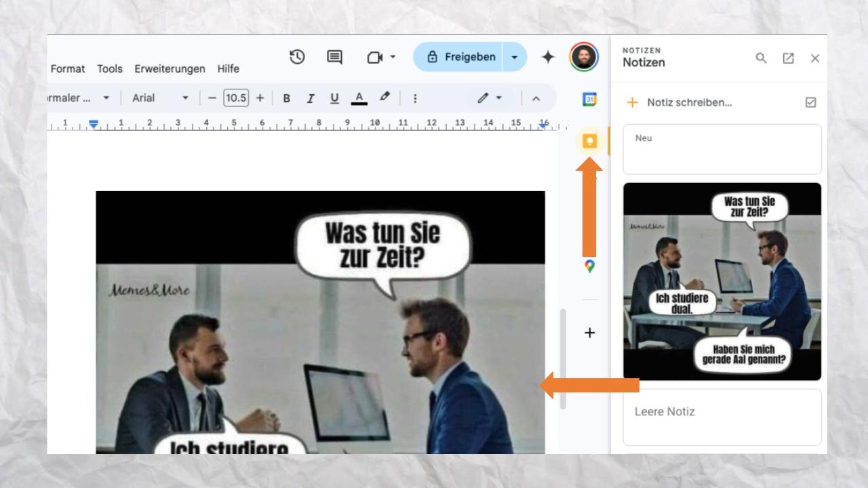Open Notizen in new window
The image size is (868, 488).
point(788,58)
